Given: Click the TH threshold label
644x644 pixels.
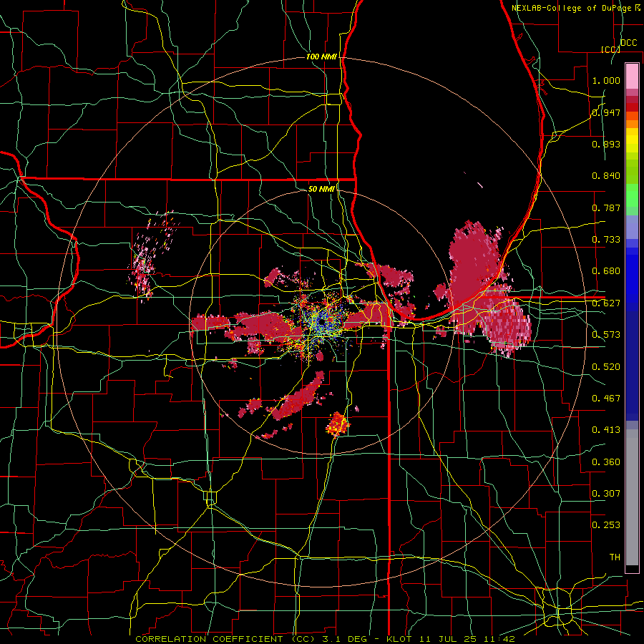Looking at the screenshot, I should pyautogui.click(x=615, y=557).
